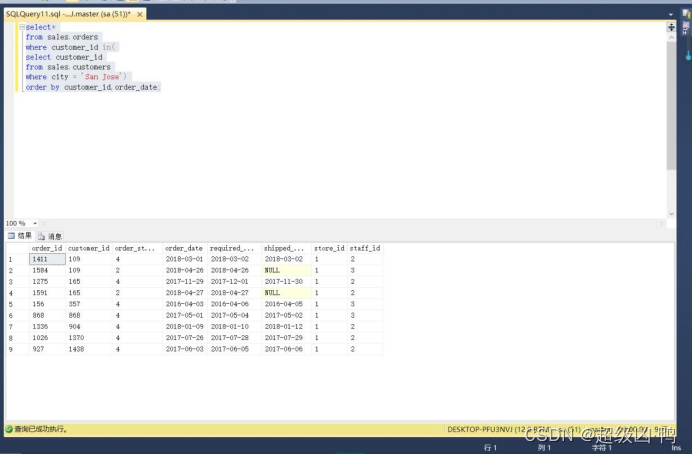The height and width of the screenshot is (454, 692).
Task: Select the order_id cell 1411
Action: [47, 259]
